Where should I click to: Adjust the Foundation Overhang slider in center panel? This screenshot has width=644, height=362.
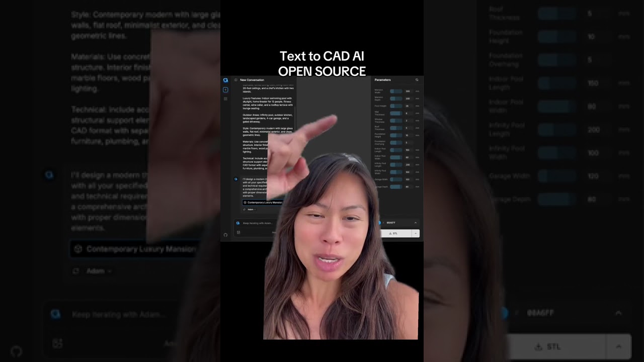[396, 142]
